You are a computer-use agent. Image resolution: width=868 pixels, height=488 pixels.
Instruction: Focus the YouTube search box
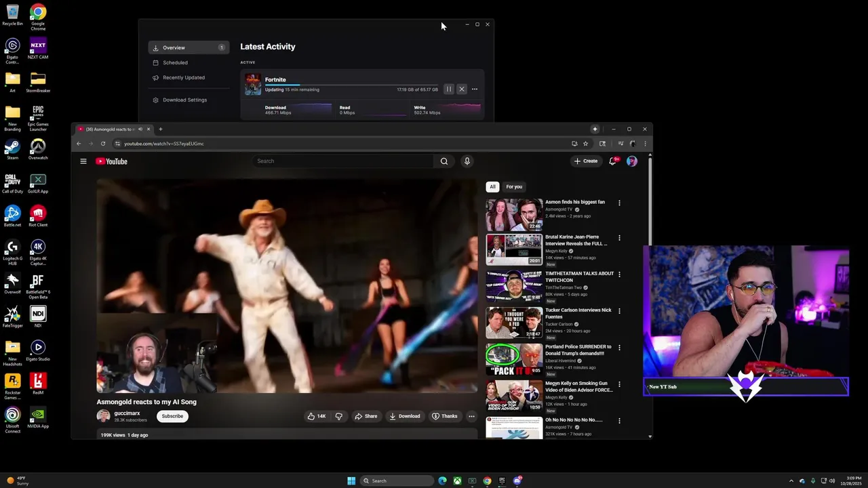343,161
